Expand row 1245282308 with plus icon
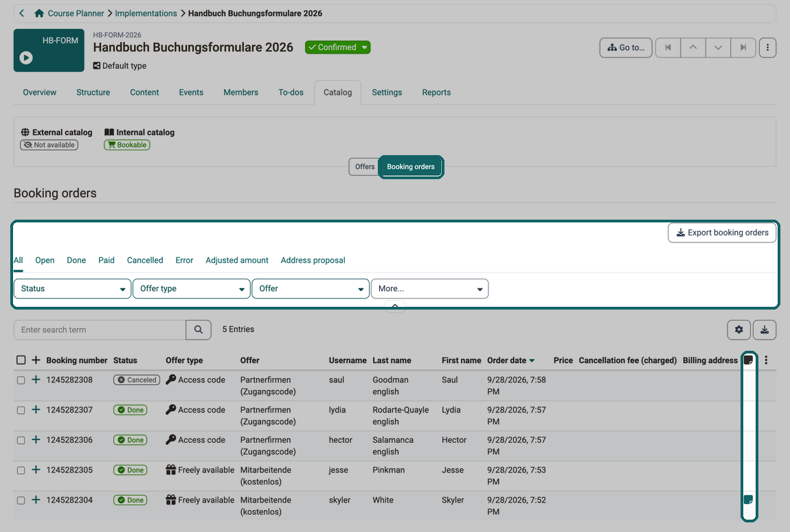 (36, 380)
